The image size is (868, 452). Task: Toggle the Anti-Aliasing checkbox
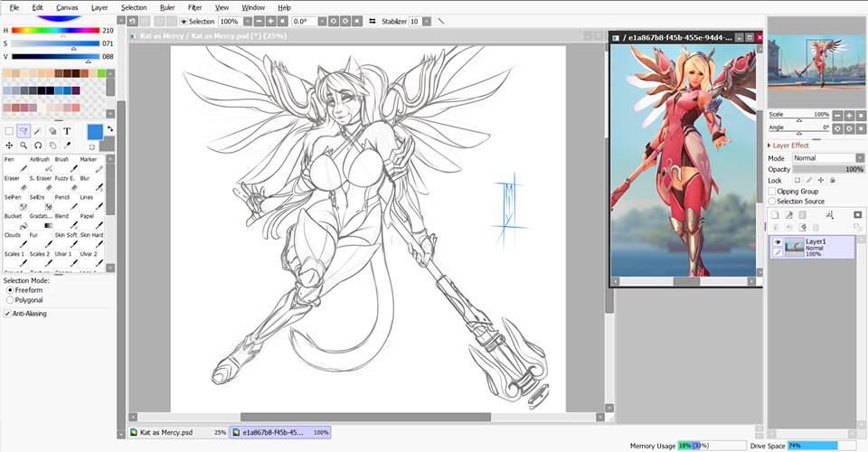click(8, 314)
